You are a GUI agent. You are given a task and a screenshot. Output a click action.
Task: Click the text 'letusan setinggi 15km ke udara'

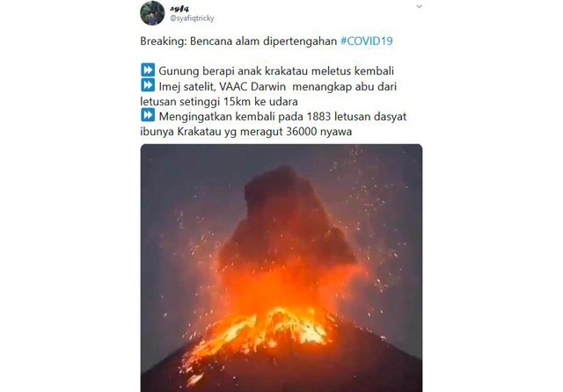point(219,101)
